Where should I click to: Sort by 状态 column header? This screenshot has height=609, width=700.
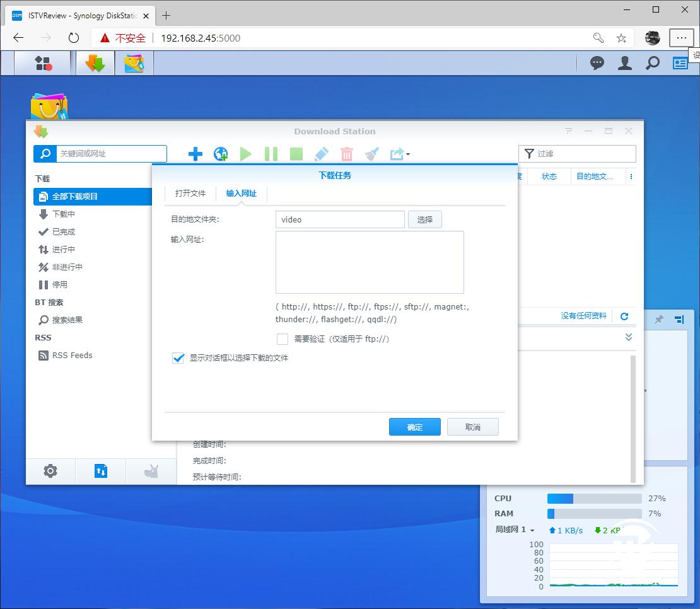click(x=549, y=177)
